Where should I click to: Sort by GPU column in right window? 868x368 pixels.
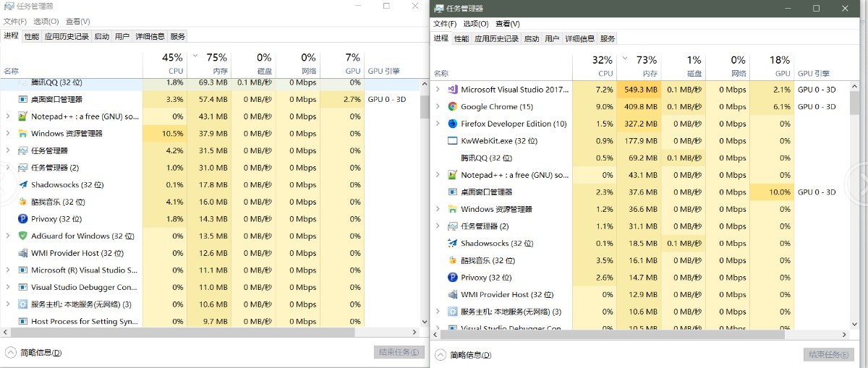(773, 65)
